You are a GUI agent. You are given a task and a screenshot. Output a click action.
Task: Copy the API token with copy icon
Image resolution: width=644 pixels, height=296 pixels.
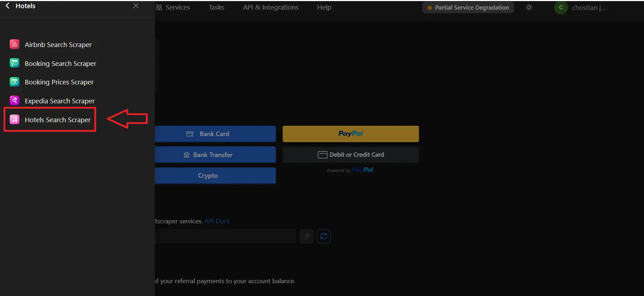(306, 236)
